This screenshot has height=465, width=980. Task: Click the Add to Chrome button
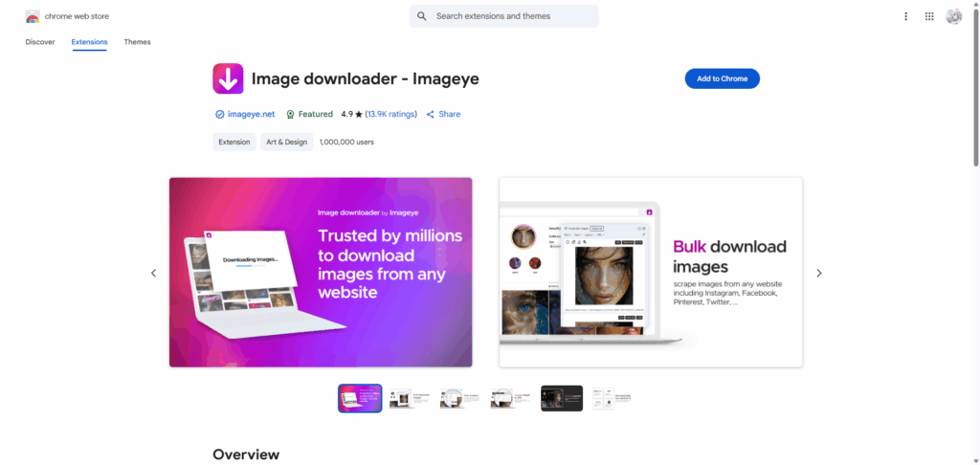[x=722, y=78]
